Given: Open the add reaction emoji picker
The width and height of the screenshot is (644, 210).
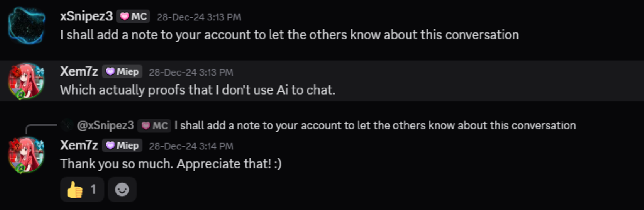Looking at the screenshot, I should click(122, 190).
